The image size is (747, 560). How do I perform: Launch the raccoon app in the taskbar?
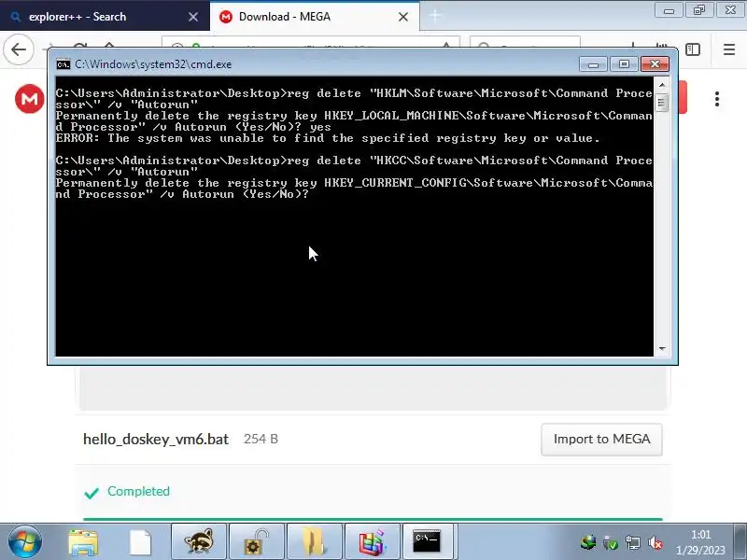199,542
